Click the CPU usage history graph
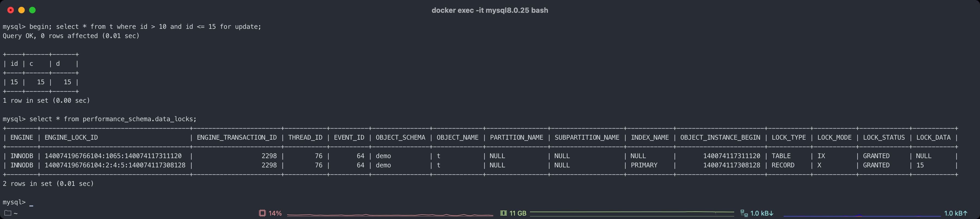This screenshot has height=219, width=980. [x=390, y=214]
